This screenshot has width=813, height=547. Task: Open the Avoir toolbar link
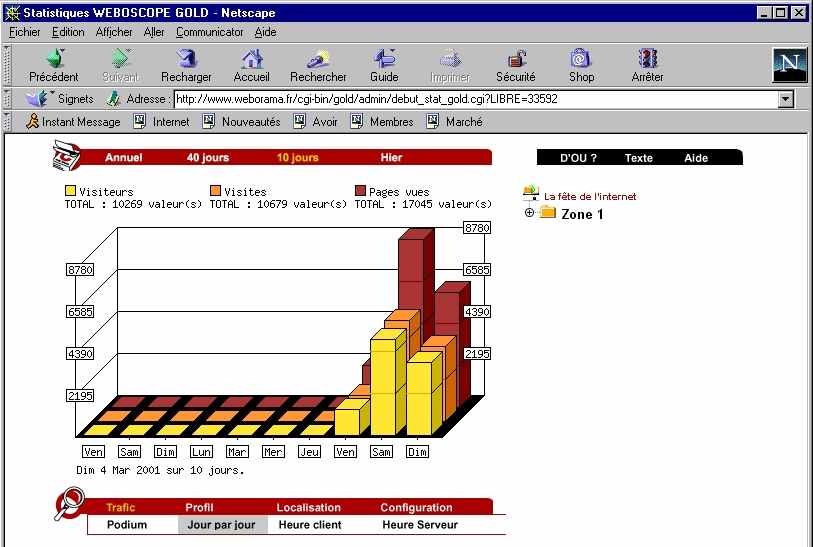(x=316, y=122)
